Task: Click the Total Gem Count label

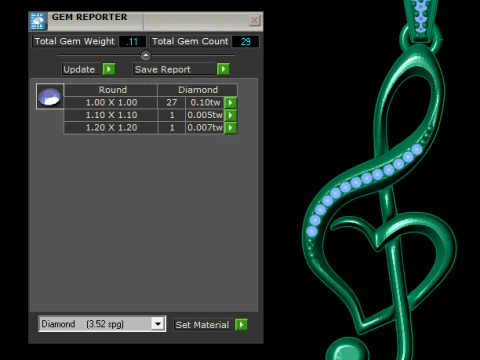Action: (x=190, y=41)
